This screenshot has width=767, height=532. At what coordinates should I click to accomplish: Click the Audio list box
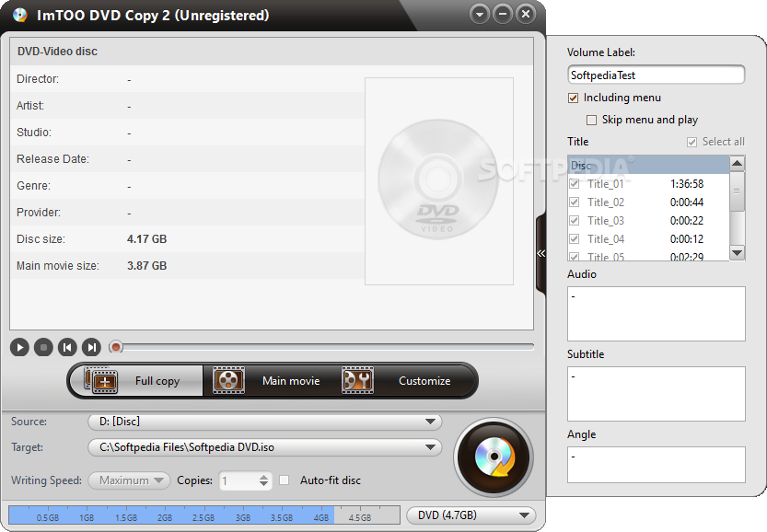(x=656, y=314)
